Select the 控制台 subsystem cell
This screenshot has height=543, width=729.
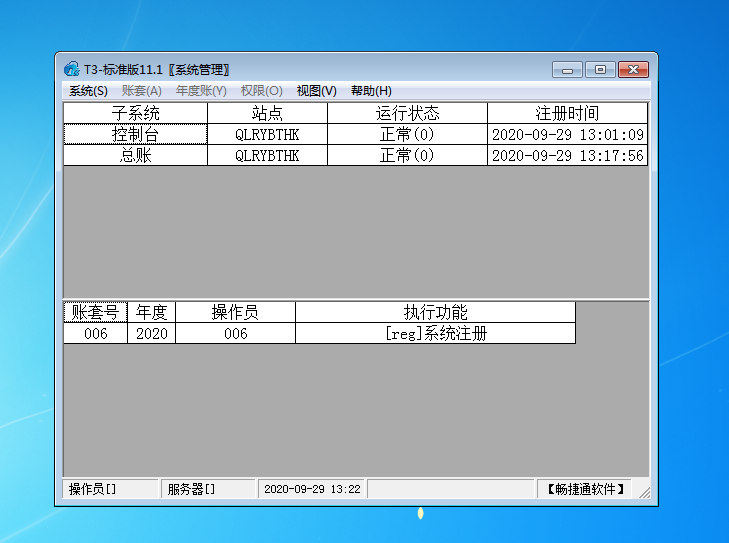(135, 134)
